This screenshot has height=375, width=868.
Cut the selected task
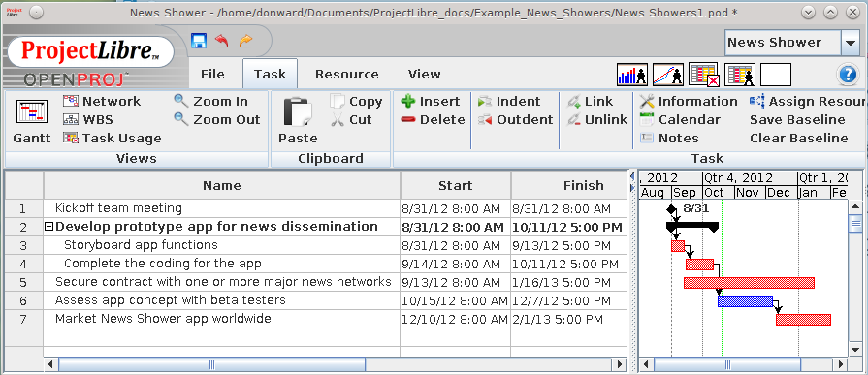coord(351,119)
